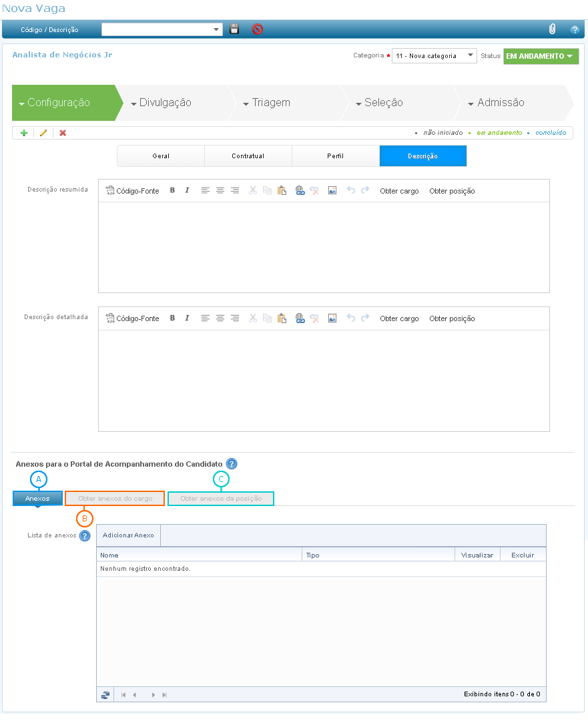Switch to the Contratual tab
This screenshot has width=588, height=721.
click(x=248, y=156)
